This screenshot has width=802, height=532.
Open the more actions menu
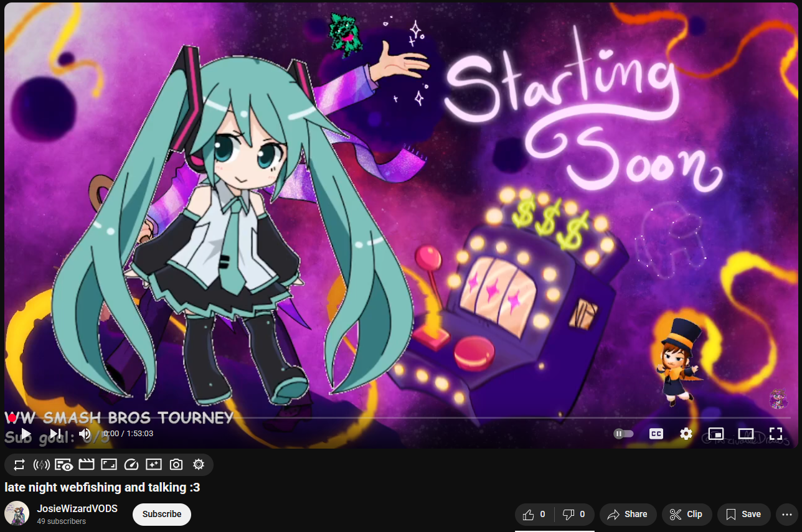click(x=787, y=515)
